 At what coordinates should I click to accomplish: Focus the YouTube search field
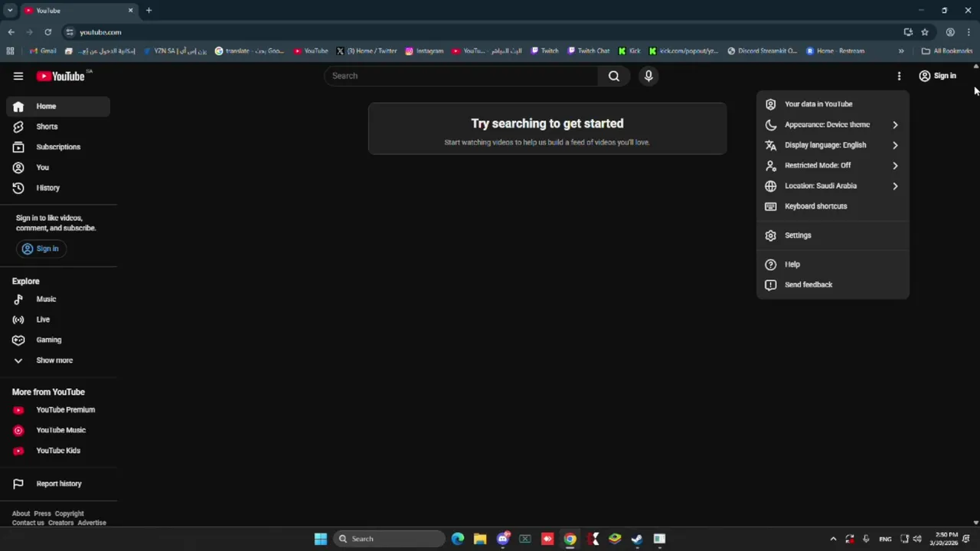pos(462,76)
